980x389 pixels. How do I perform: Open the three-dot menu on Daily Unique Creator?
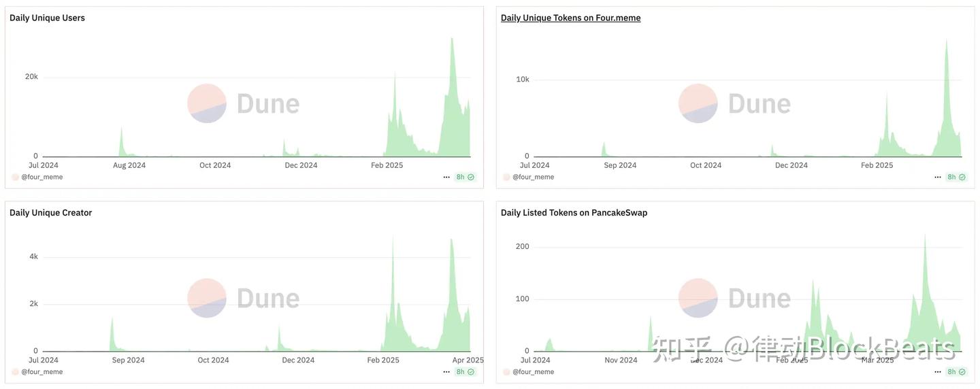point(446,372)
